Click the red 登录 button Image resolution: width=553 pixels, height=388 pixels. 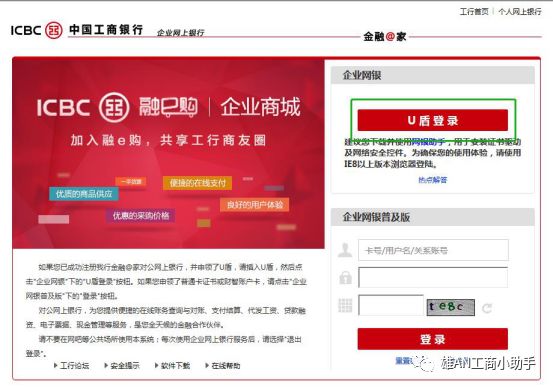[433, 339]
